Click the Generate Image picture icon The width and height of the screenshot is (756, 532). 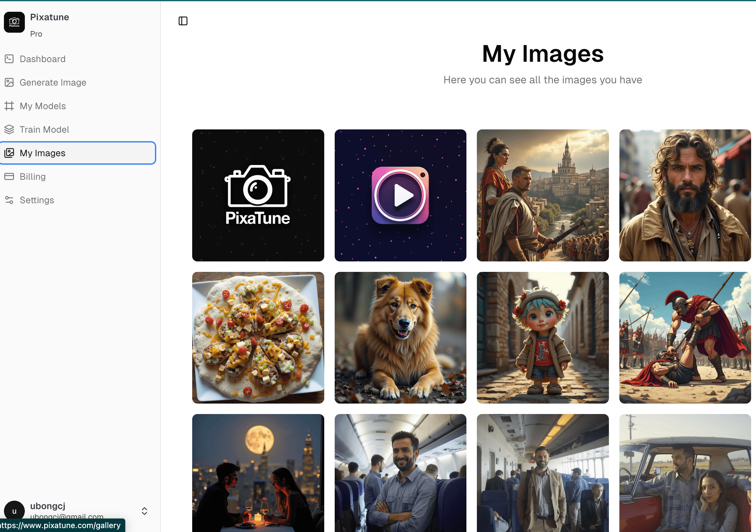pyautogui.click(x=9, y=82)
